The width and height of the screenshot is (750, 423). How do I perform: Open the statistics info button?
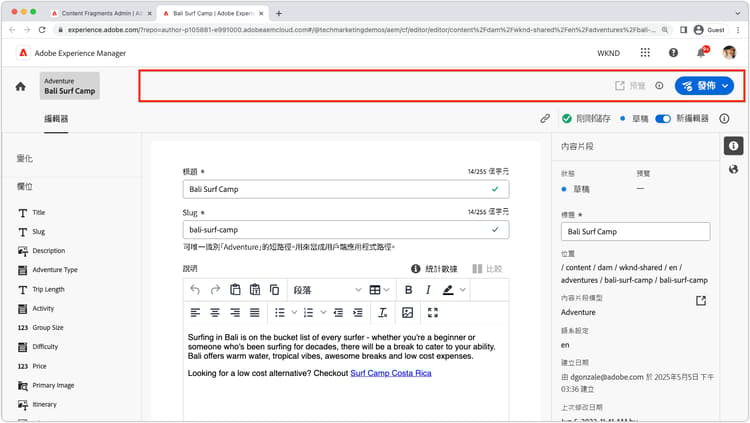(x=434, y=268)
